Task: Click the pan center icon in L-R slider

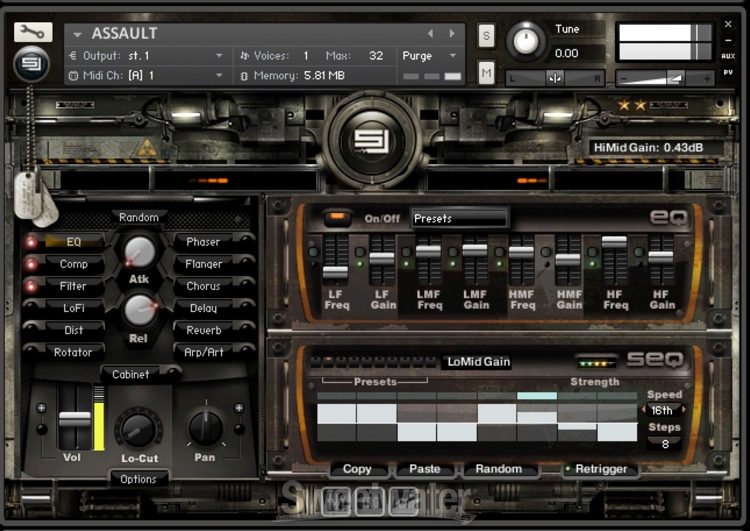Action: coord(555,78)
